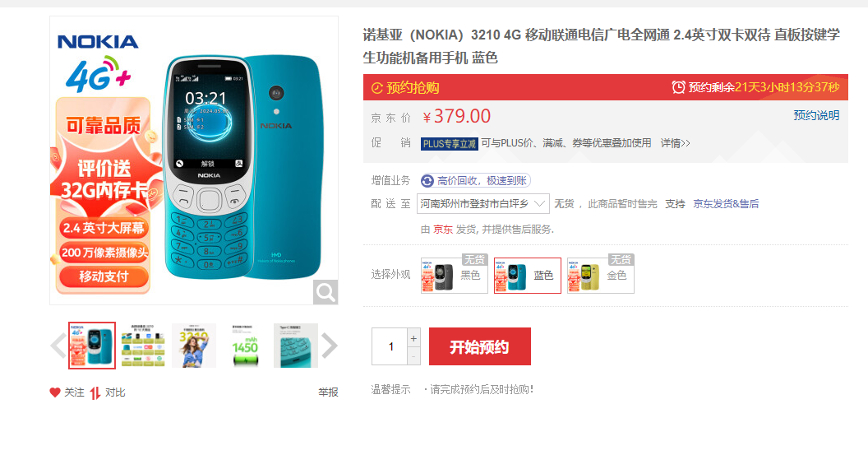Open the 预约说明 link
The height and width of the screenshot is (455, 868).
pyautogui.click(x=816, y=115)
